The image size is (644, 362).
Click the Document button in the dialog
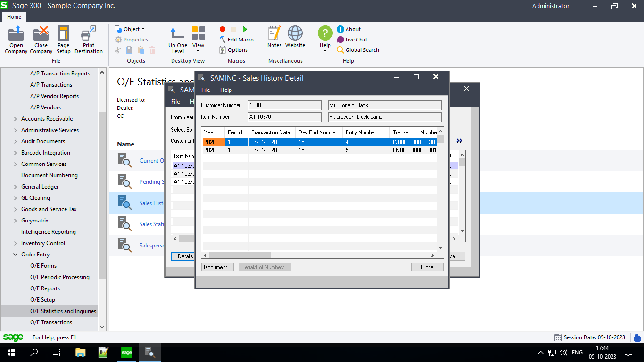click(217, 267)
